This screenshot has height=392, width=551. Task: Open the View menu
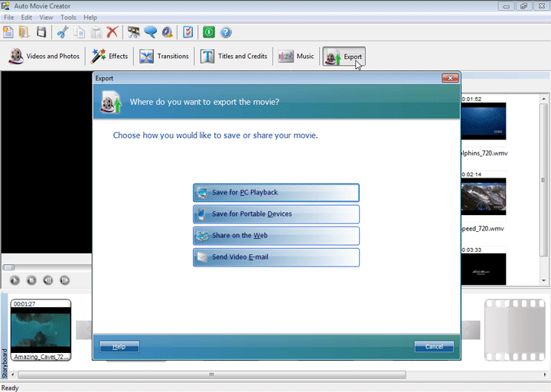click(x=46, y=18)
